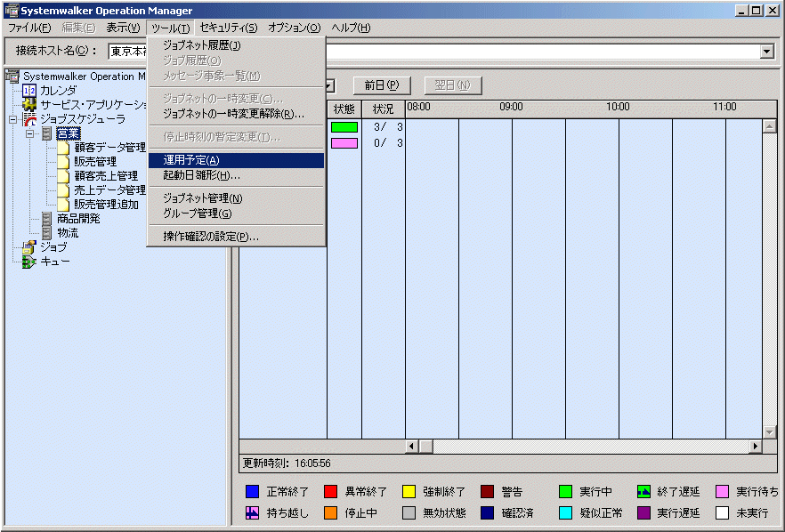Choose グループ管理(G) menu entry
This screenshot has width=785, height=532.
[237, 214]
